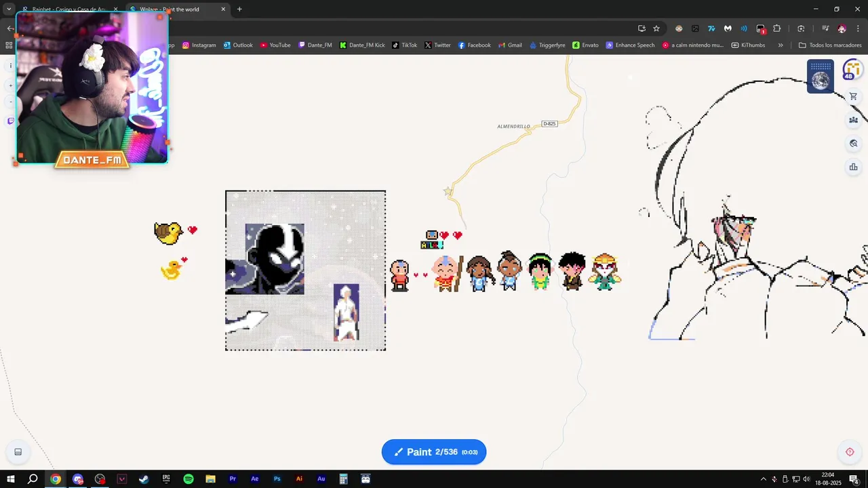Click the locate crosshair icon bottom right

850,452
